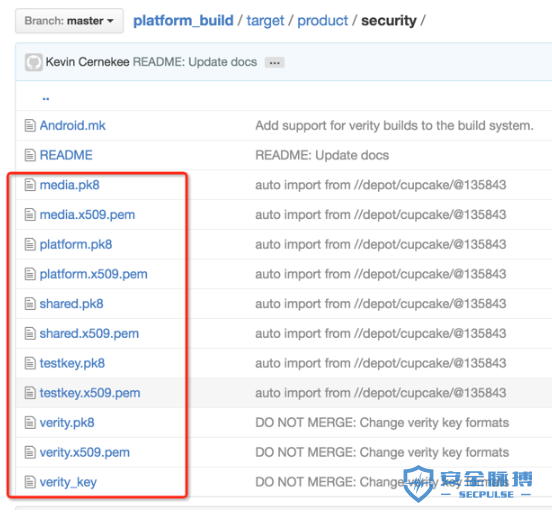The width and height of the screenshot is (552, 519).
Task: Open the platform.pk8 file
Action: tap(76, 244)
